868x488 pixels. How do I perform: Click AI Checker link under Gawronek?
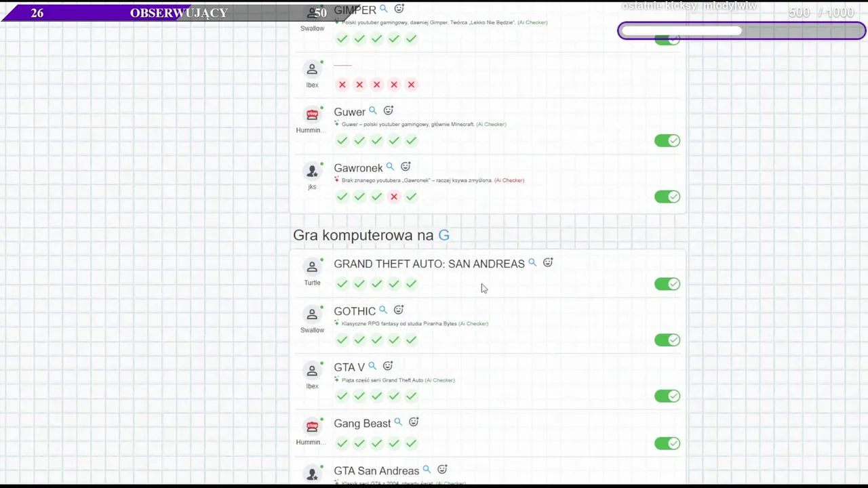click(x=509, y=180)
